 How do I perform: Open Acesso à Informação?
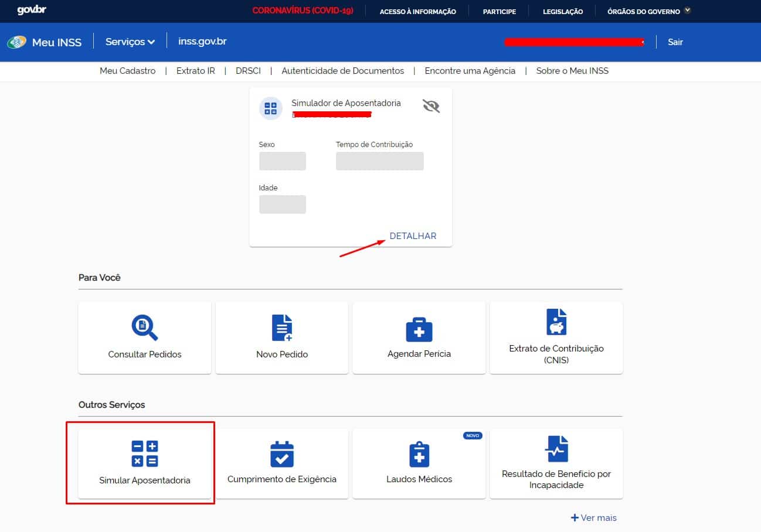(418, 11)
